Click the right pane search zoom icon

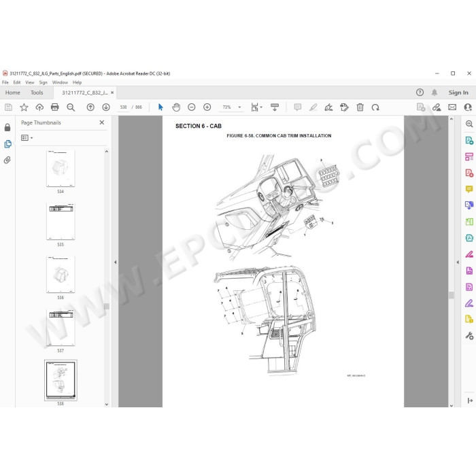pos(469,124)
